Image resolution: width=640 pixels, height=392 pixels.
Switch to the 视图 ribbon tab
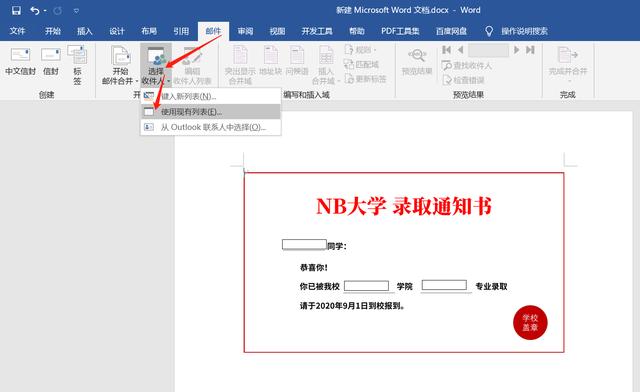pyautogui.click(x=277, y=31)
